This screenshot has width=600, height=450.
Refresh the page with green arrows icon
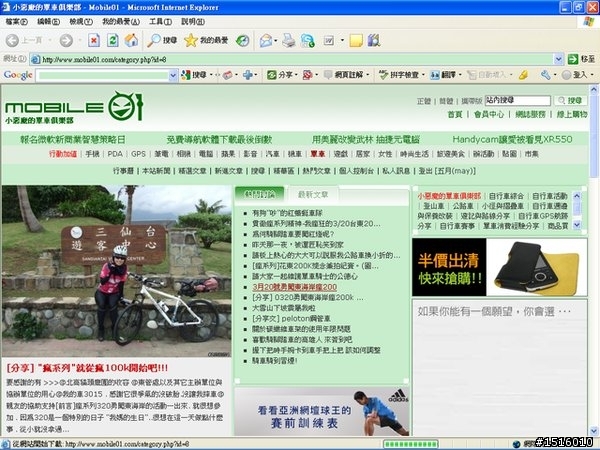[112, 40]
